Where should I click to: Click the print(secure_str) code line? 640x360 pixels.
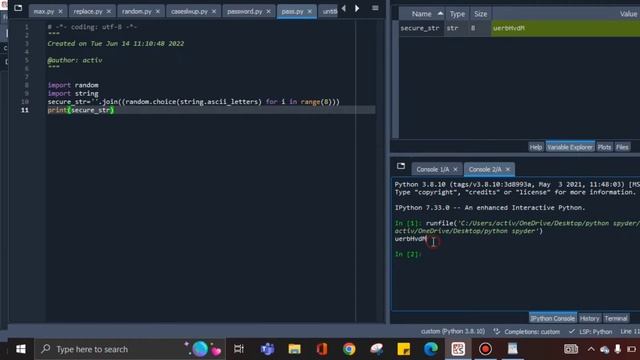pos(81,110)
